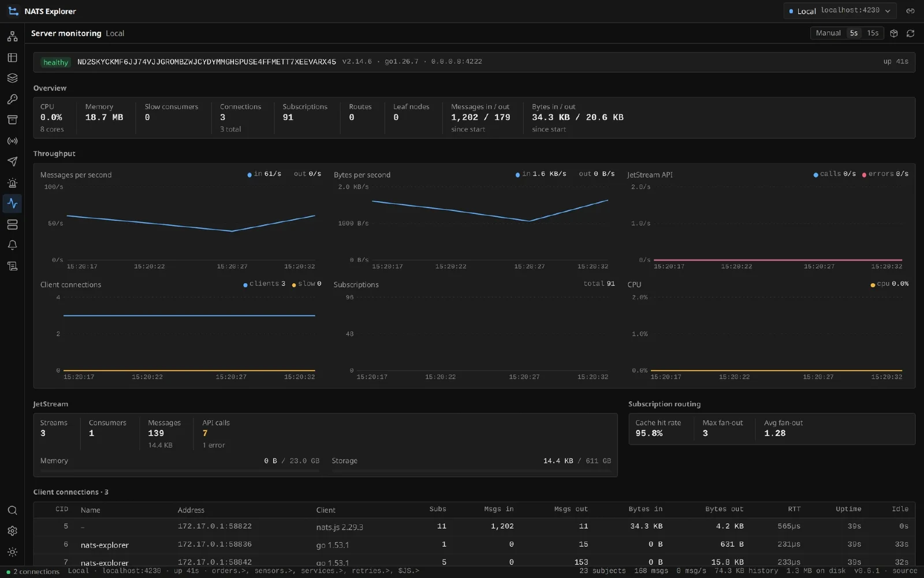This screenshot has width=924, height=578.
Task: Click the Streams count 3 stat
Action: coord(54,428)
